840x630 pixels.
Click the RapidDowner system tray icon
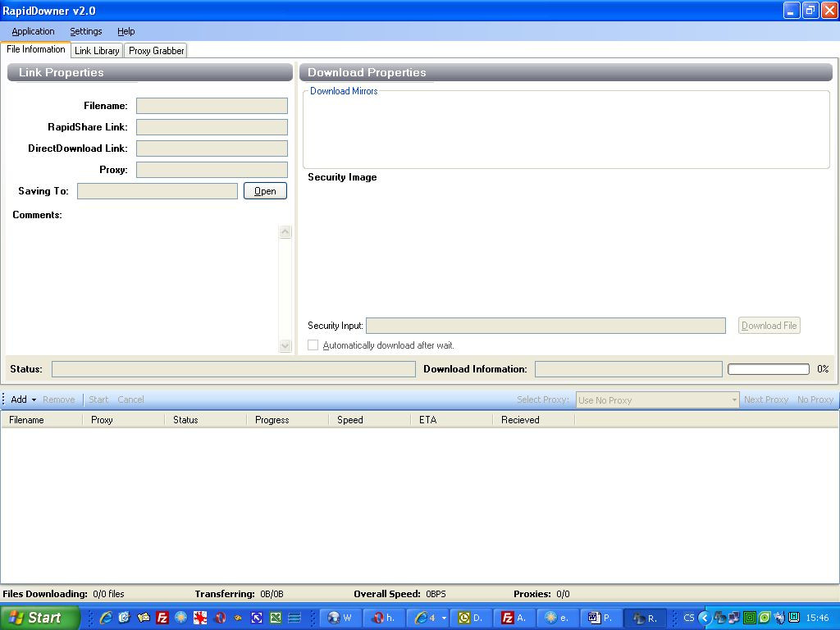coord(719,618)
